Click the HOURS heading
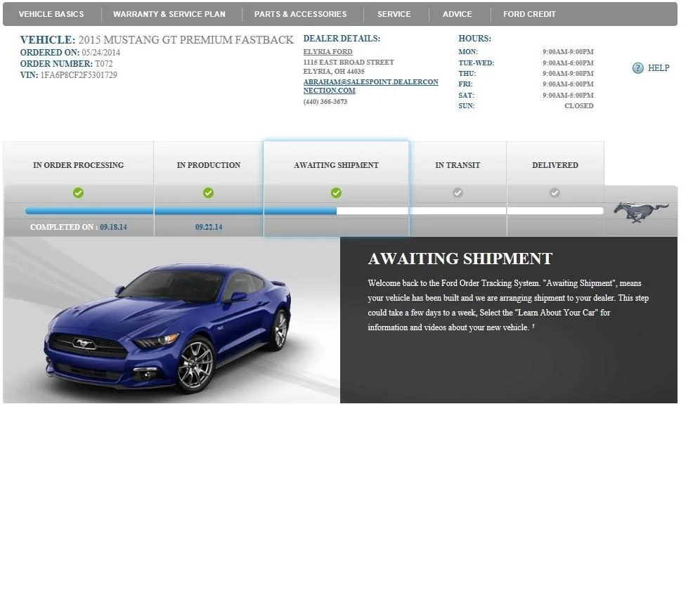 click(474, 39)
